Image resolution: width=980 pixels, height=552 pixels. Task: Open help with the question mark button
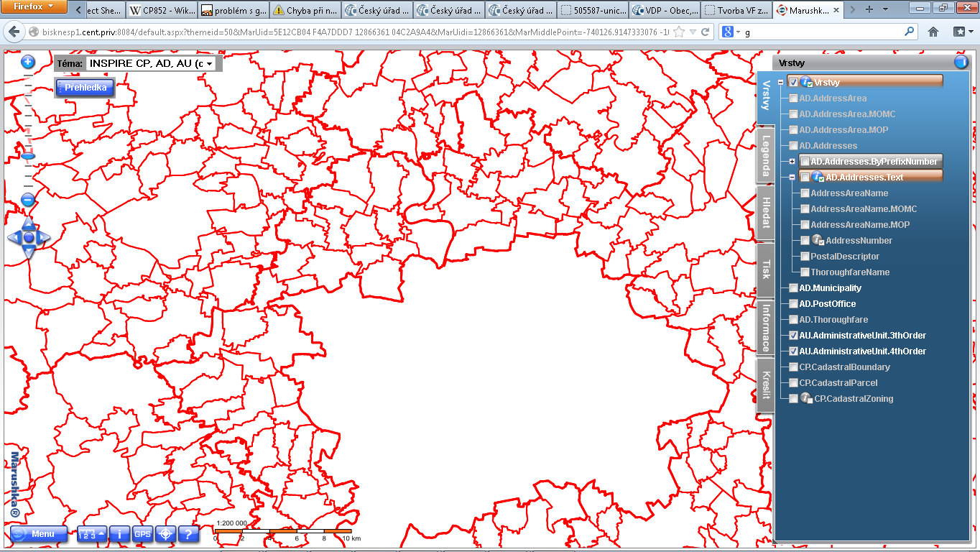pos(188,534)
